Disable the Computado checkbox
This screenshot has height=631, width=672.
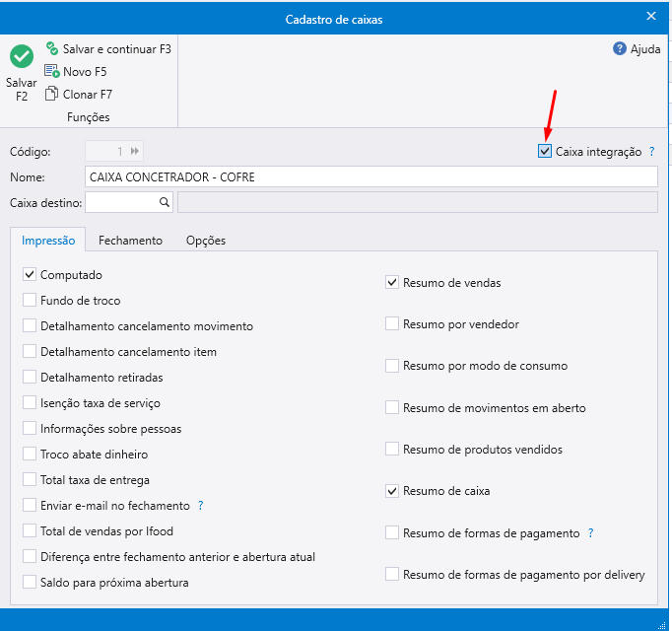30,275
